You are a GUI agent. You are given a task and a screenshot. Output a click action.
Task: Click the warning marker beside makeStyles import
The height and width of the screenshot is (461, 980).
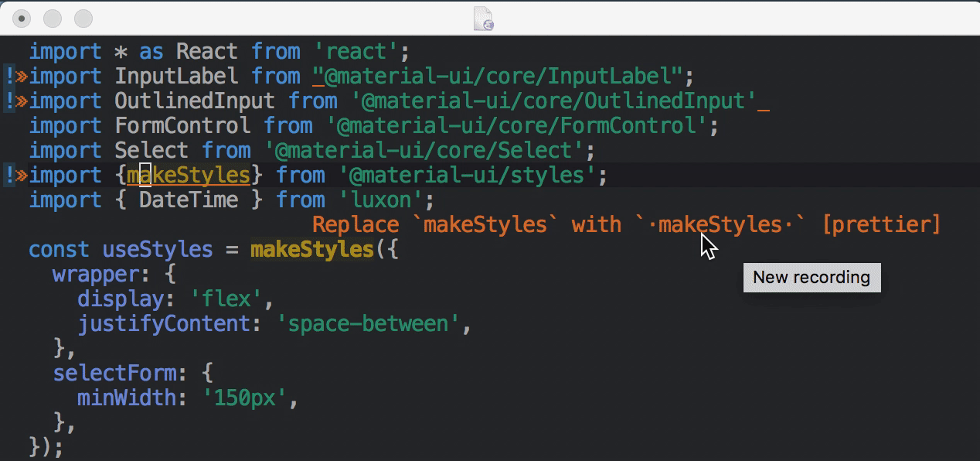(15, 176)
